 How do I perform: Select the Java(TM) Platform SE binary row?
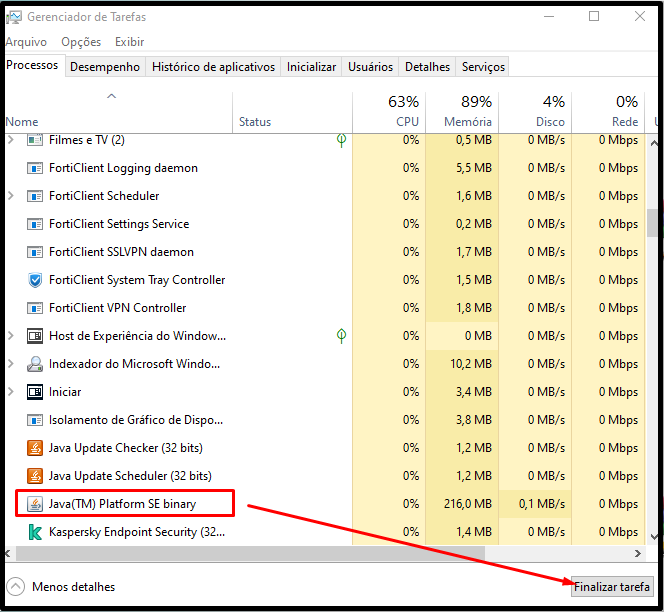pos(325,504)
